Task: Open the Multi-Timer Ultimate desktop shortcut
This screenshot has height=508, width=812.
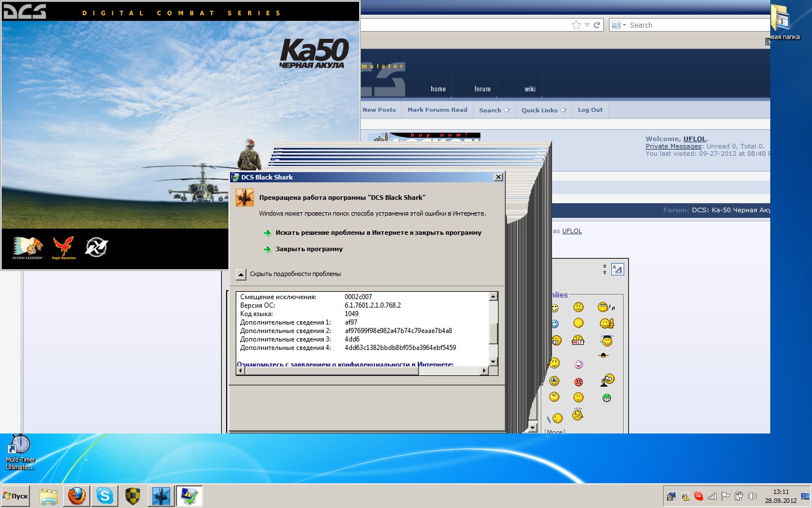Action: tap(20, 452)
